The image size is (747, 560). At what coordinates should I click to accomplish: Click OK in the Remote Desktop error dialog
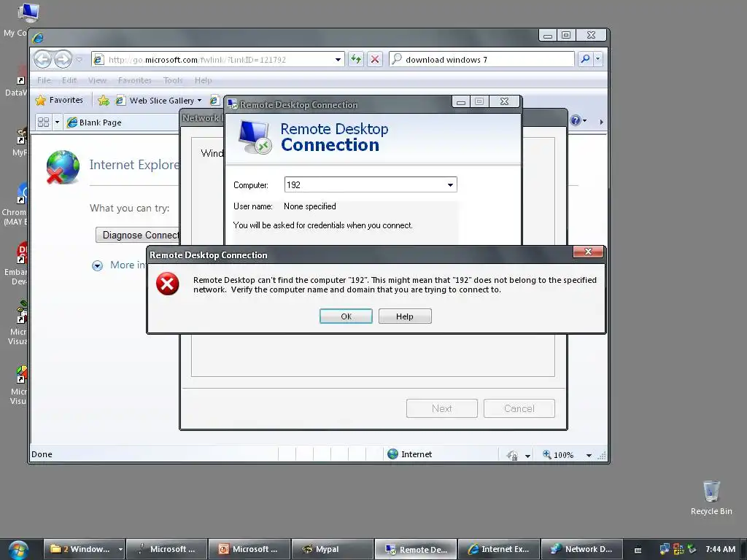tap(346, 316)
